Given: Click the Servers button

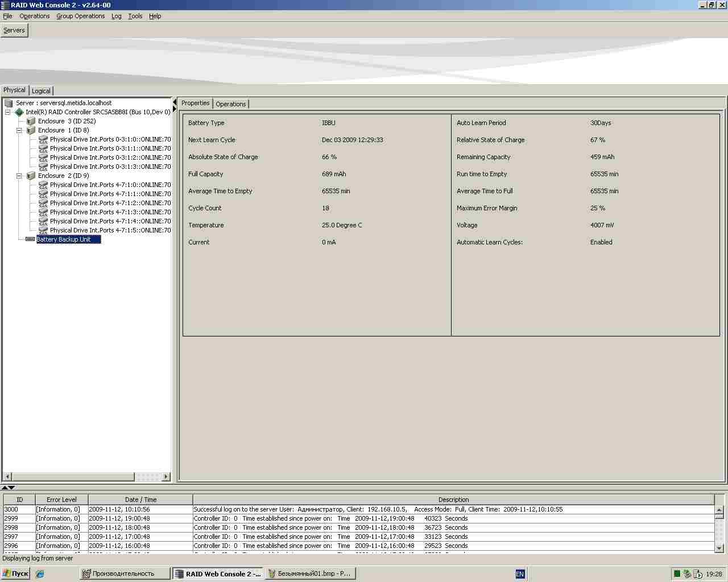Looking at the screenshot, I should (14, 30).
